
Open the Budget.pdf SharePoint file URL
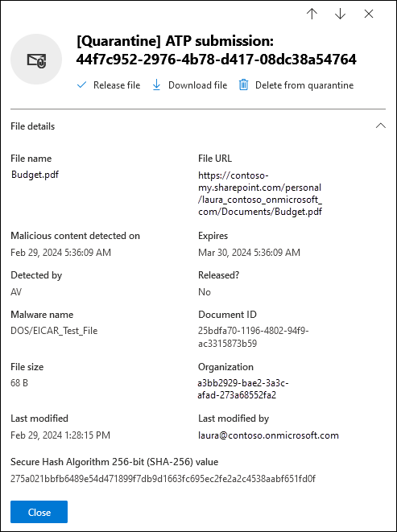(260, 193)
